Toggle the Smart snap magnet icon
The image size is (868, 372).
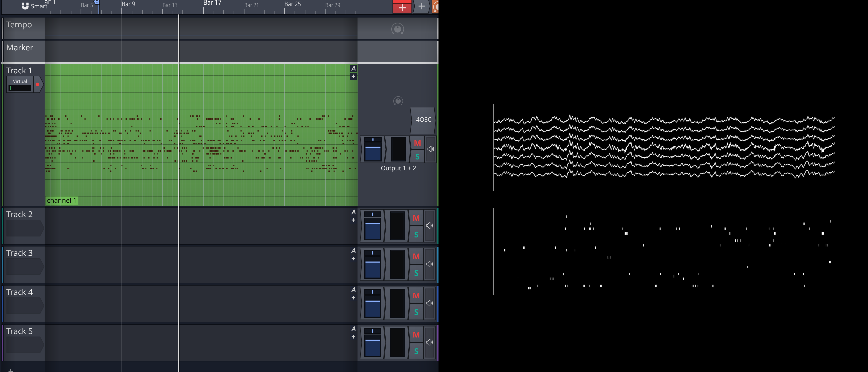(25, 6)
